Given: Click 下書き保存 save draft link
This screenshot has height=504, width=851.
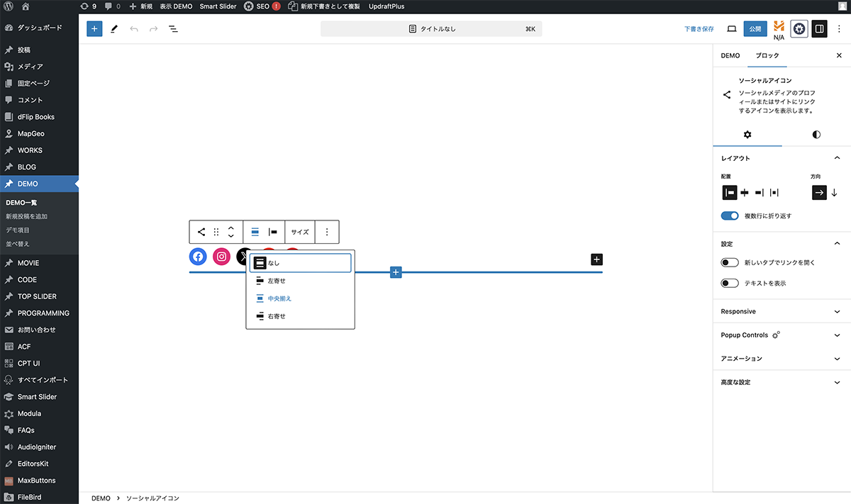Looking at the screenshot, I should (699, 29).
